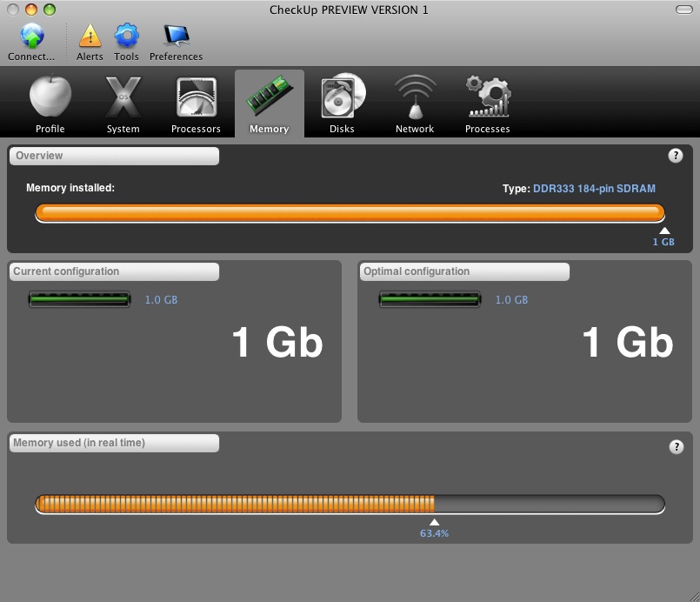
Task: Open the Processors tab
Action: (196, 104)
